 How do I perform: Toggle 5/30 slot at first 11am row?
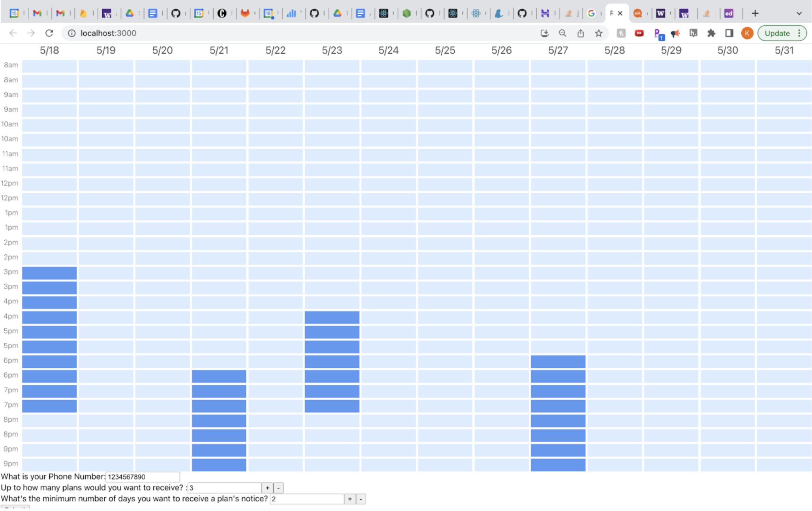point(727,155)
